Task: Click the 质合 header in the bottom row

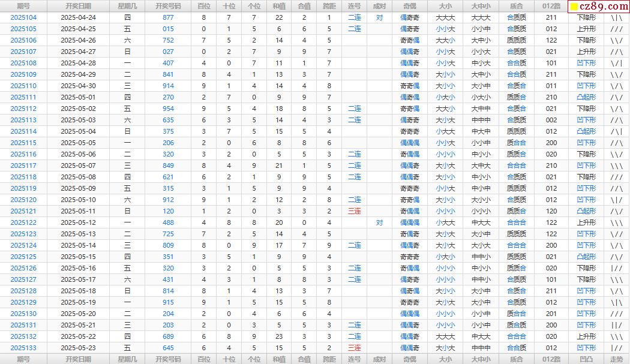Action: (x=516, y=359)
